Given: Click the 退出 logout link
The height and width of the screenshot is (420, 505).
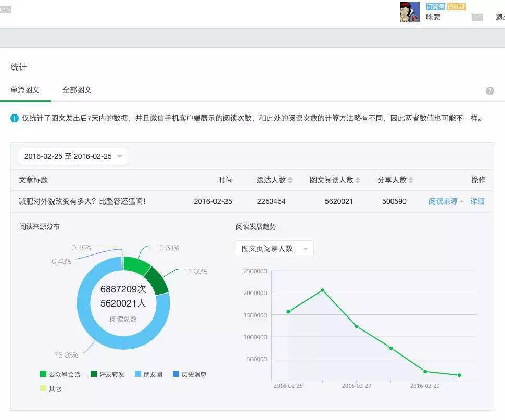Looking at the screenshot, I should pyautogui.click(x=500, y=17).
